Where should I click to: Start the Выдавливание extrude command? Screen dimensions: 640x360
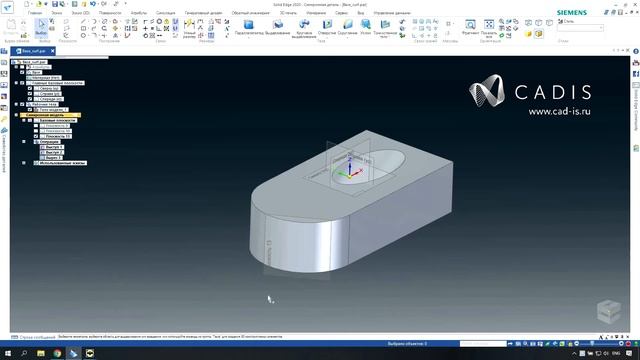click(278, 28)
